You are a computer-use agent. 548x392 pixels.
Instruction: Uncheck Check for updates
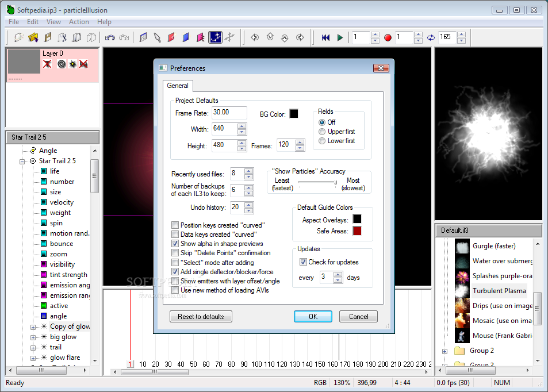303,262
